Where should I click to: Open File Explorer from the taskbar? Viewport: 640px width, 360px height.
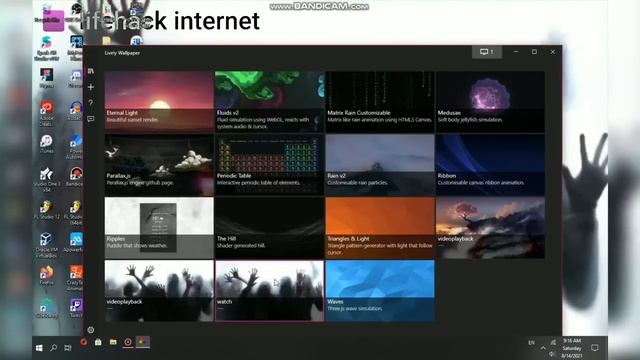coord(113,342)
